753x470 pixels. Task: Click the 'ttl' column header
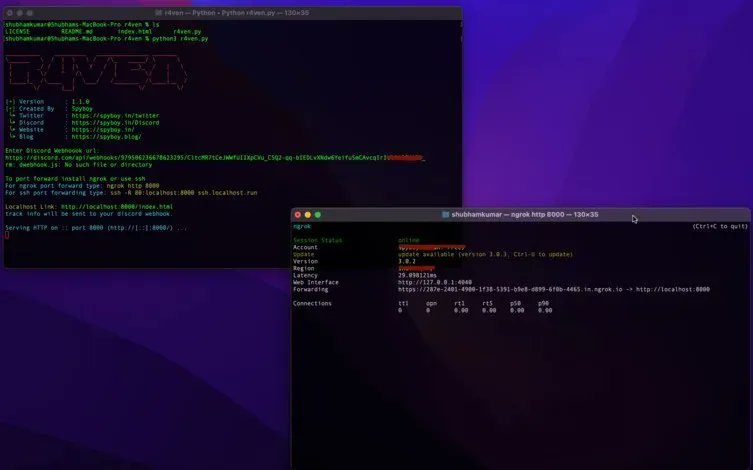403,303
